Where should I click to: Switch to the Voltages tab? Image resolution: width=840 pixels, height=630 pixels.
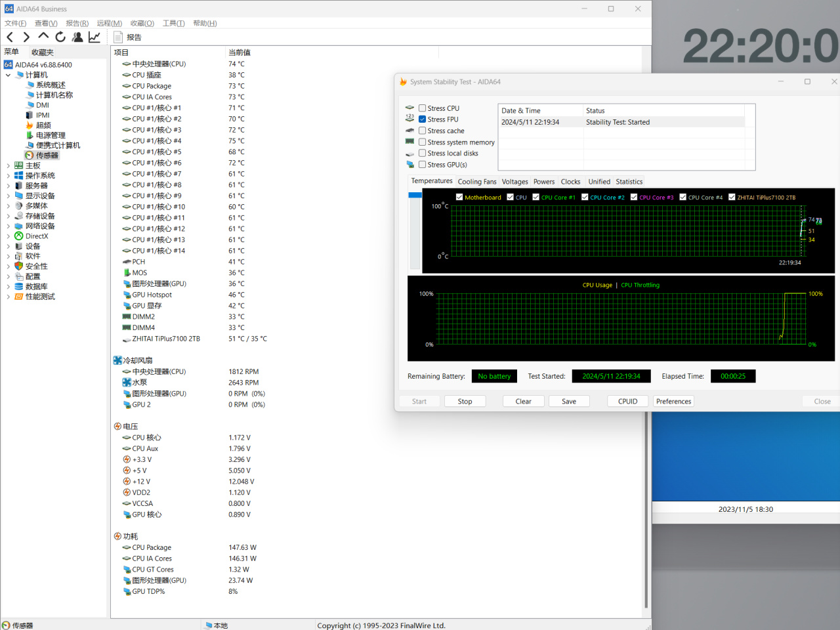(514, 182)
